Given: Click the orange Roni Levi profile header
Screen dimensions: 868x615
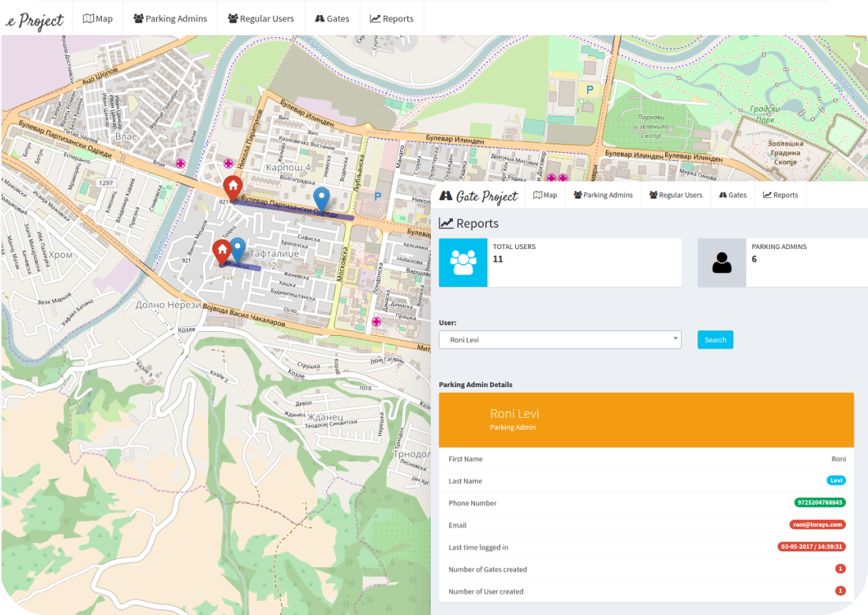Looking at the screenshot, I should (x=645, y=420).
